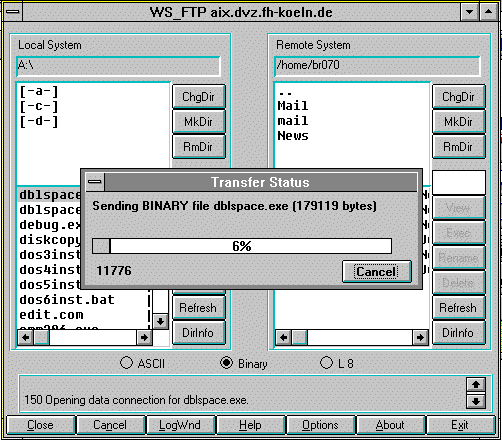The image size is (502, 443).
Task: Click remote list scroll left arrow
Action: coord(283,338)
